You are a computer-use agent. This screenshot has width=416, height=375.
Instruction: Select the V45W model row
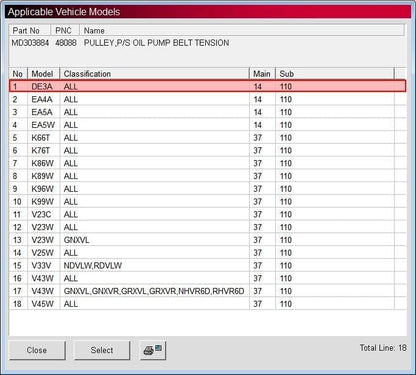[x=207, y=304]
